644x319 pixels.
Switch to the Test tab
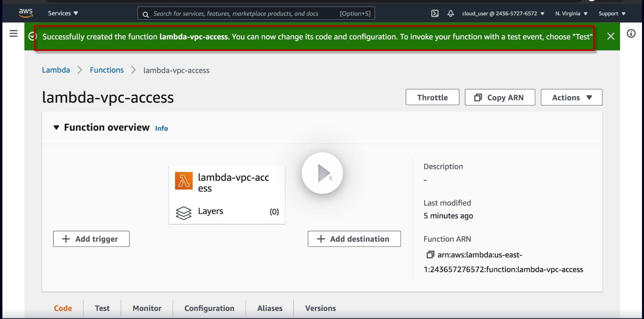tap(102, 308)
